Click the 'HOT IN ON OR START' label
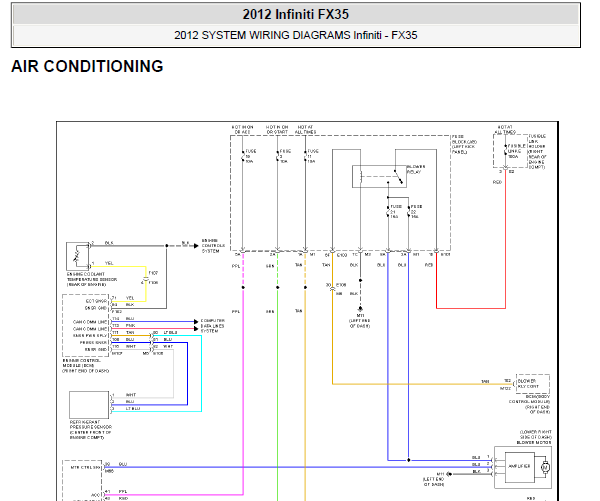Screen dimensions: 600x501 pyautogui.click(x=277, y=129)
